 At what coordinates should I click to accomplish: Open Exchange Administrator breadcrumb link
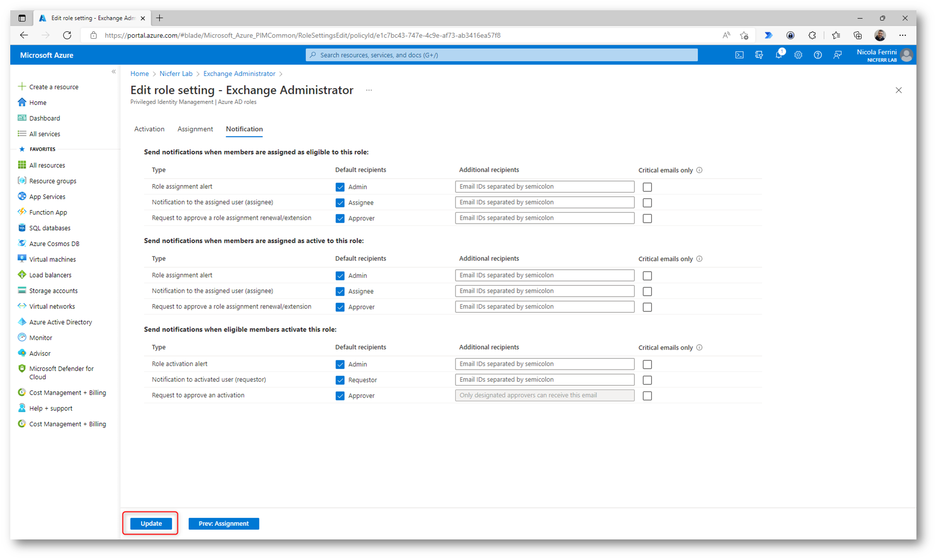pyautogui.click(x=239, y=73)
